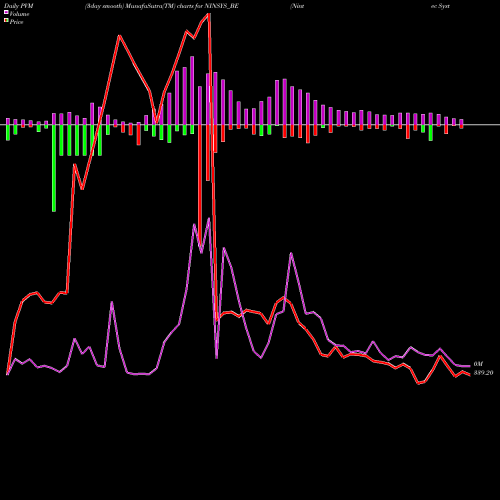
Task: Click the 0M volume value label
Action: (478, 364)
